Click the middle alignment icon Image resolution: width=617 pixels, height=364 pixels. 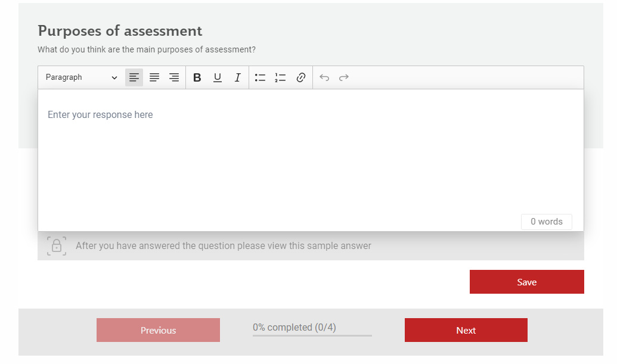[154, 77]
